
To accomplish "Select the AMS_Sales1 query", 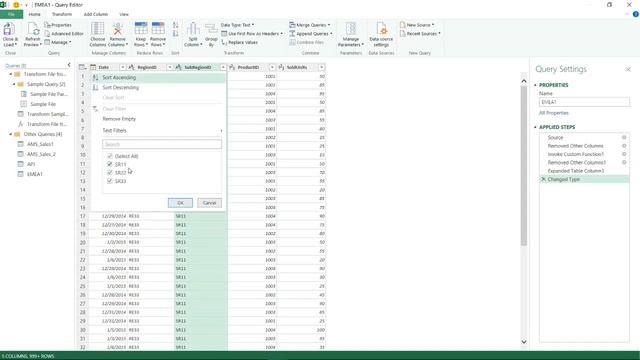I will point(40,144).
